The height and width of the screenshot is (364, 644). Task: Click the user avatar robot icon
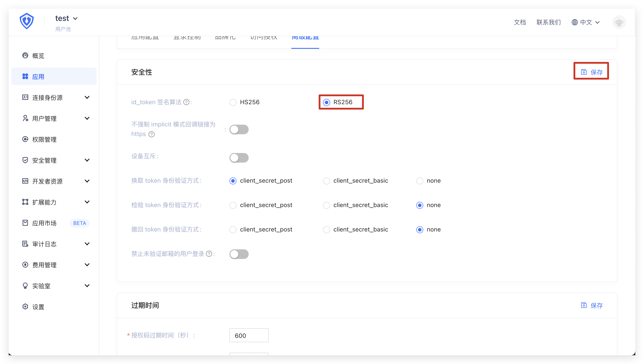coord(619,22)
